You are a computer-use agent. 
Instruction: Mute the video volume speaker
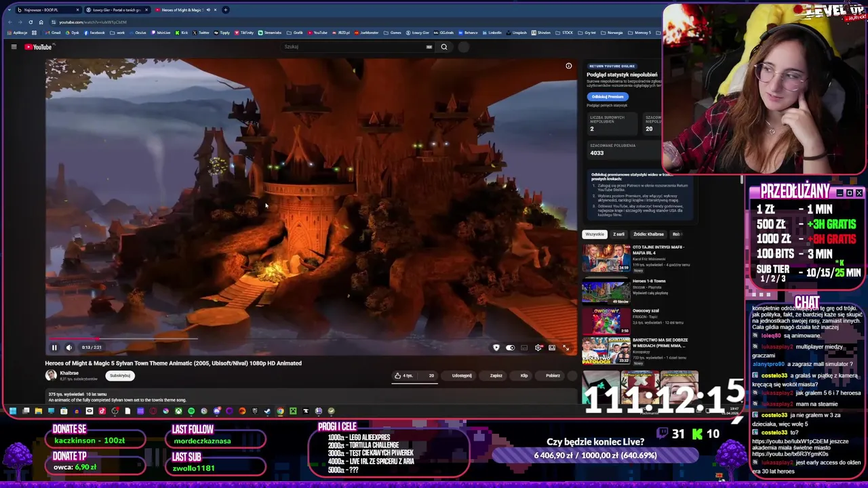(69, 348)
